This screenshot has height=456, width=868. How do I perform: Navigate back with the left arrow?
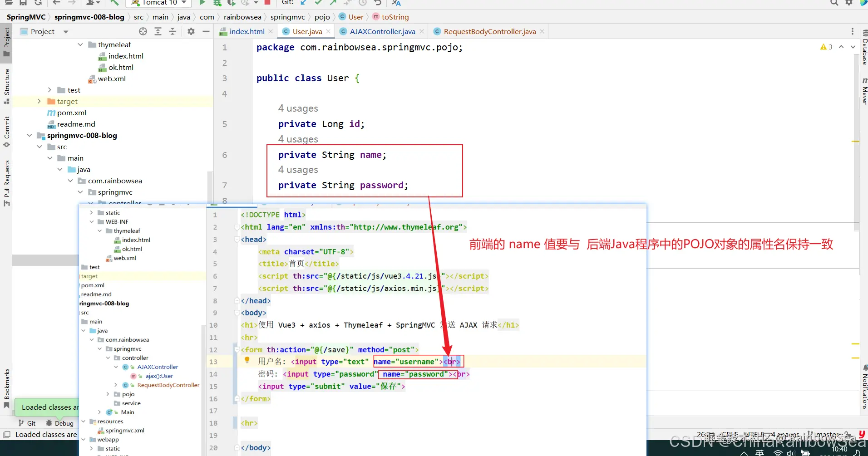click(56, 3)
